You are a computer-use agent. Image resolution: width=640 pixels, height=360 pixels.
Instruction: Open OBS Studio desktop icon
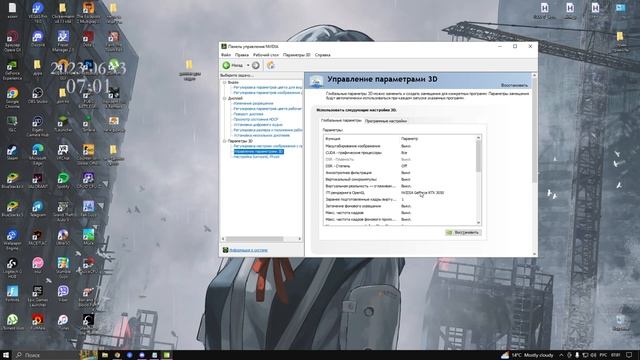pos(38,96)
